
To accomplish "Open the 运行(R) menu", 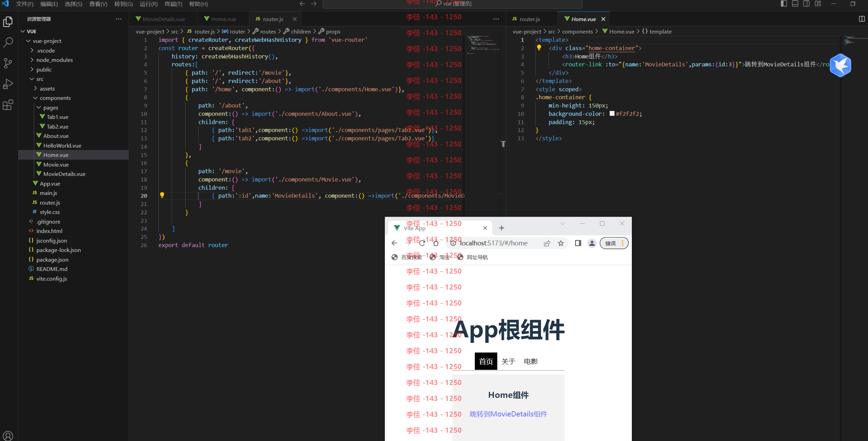I will click(149, 4).
